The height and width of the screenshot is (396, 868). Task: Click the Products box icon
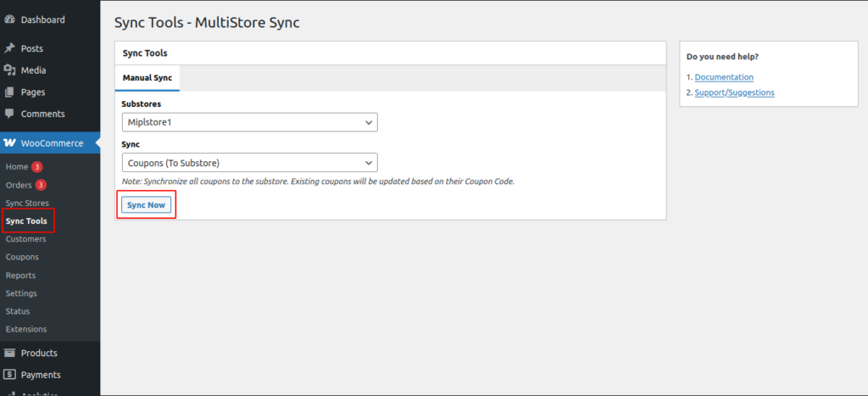[9, 353]
